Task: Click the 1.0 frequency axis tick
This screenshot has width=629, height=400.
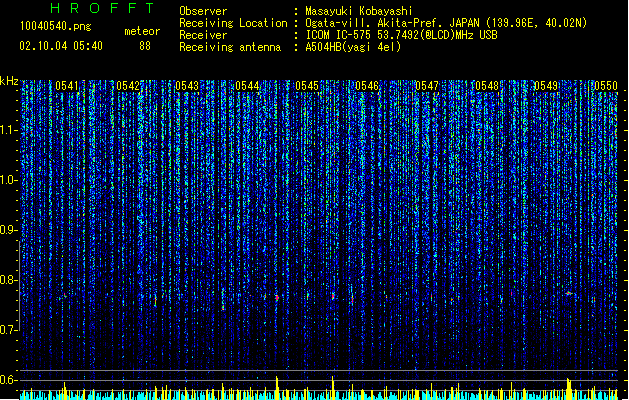Action: pyautogui.click(x=9, y=180)
